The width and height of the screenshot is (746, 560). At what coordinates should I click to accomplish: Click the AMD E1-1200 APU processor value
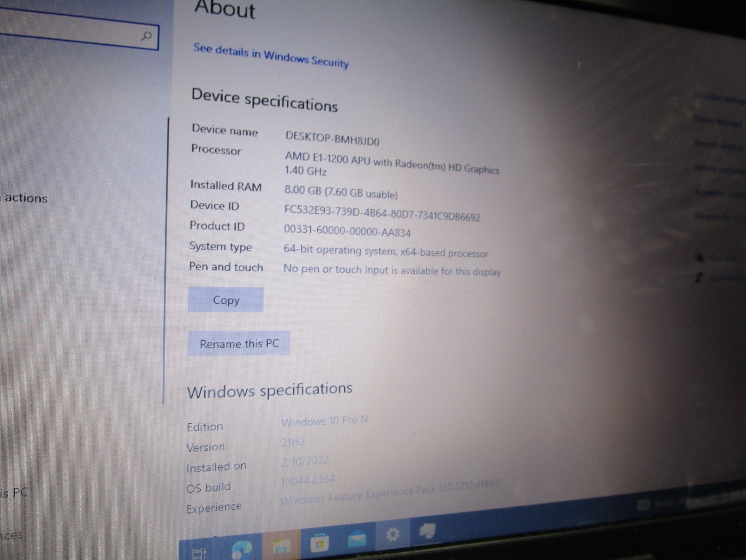[x=392, y=163]
